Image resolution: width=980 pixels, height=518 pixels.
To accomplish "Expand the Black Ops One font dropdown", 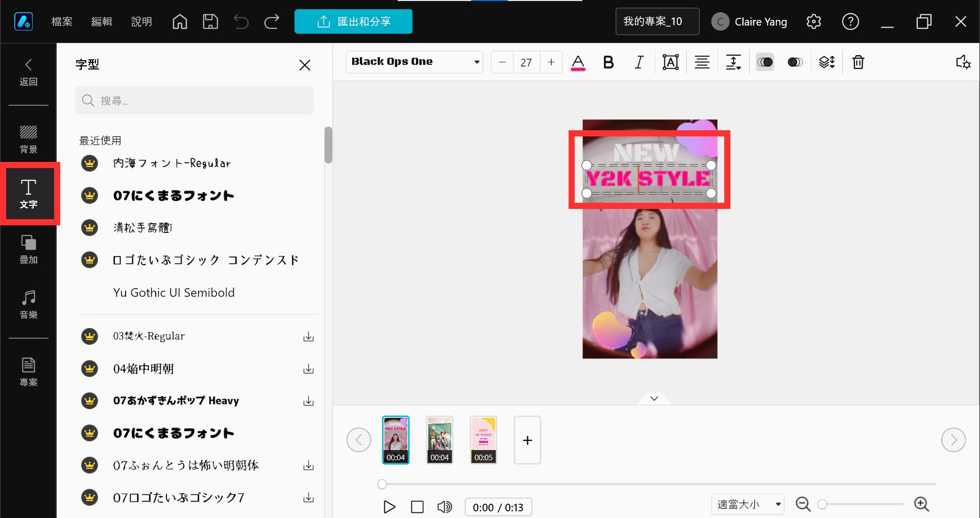I will tap(476, 62).
